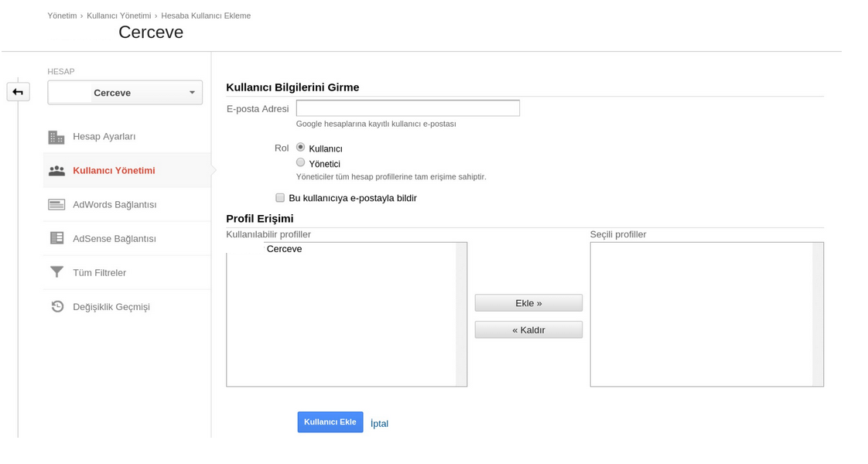This screenshot has height=464, width=868.
Task: Click the AdWords Bağlantısı icon
Action: (x=56, y=205)
